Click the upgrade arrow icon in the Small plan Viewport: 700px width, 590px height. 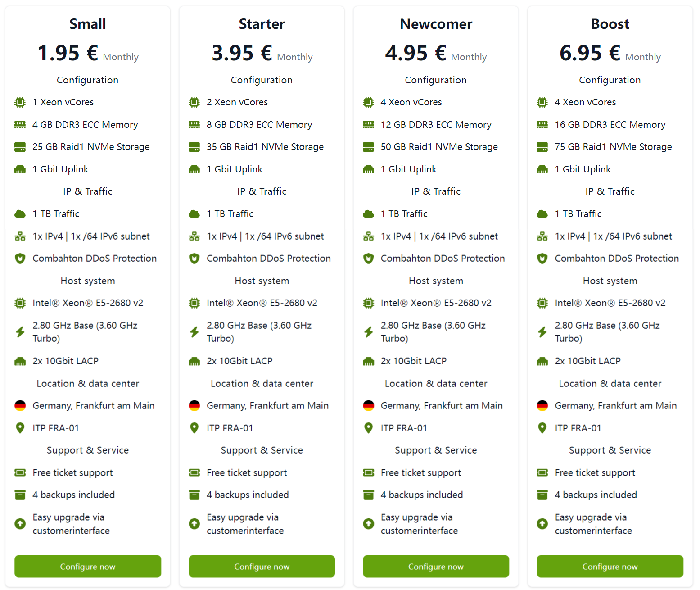(20, 524)
